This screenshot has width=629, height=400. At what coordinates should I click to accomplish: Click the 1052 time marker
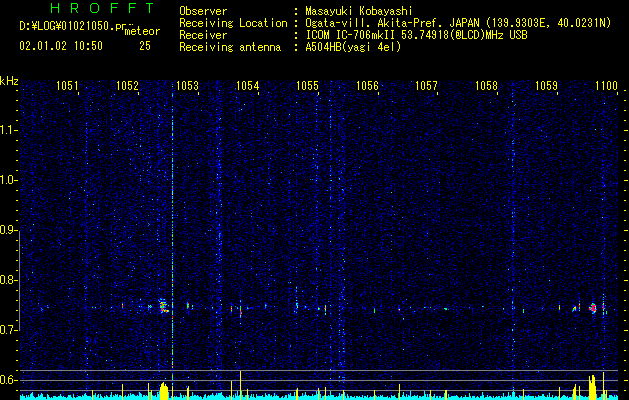pyautogui.click(x=127, y=85)
